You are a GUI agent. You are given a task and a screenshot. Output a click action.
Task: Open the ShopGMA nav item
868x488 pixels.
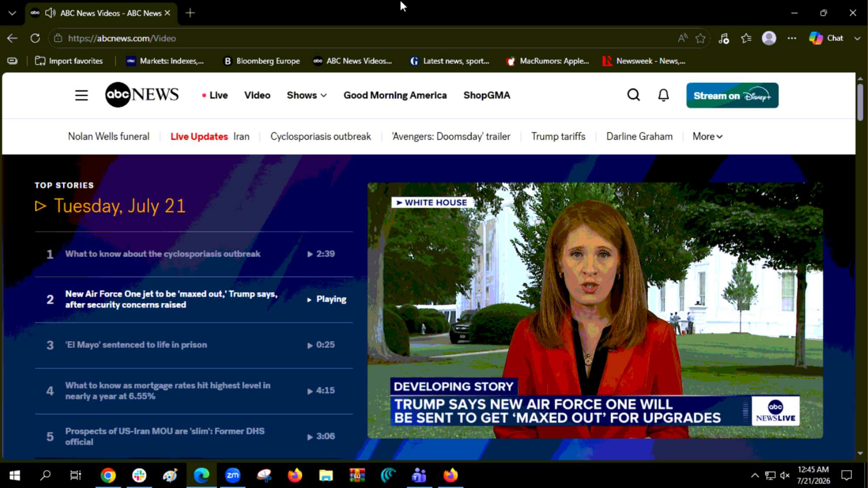pyautogui.click(x=486, y=95)
